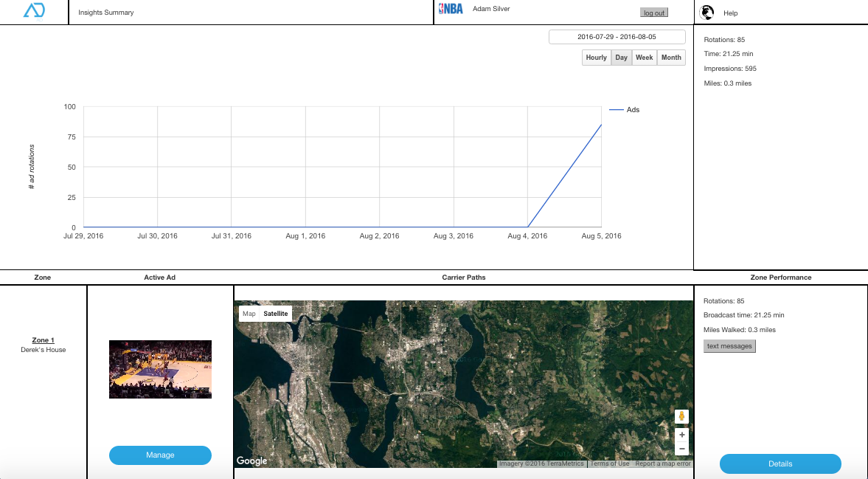This screenshot has height=479, width=868.
Task: Select the Hourly time granularity
Action: 596,58
